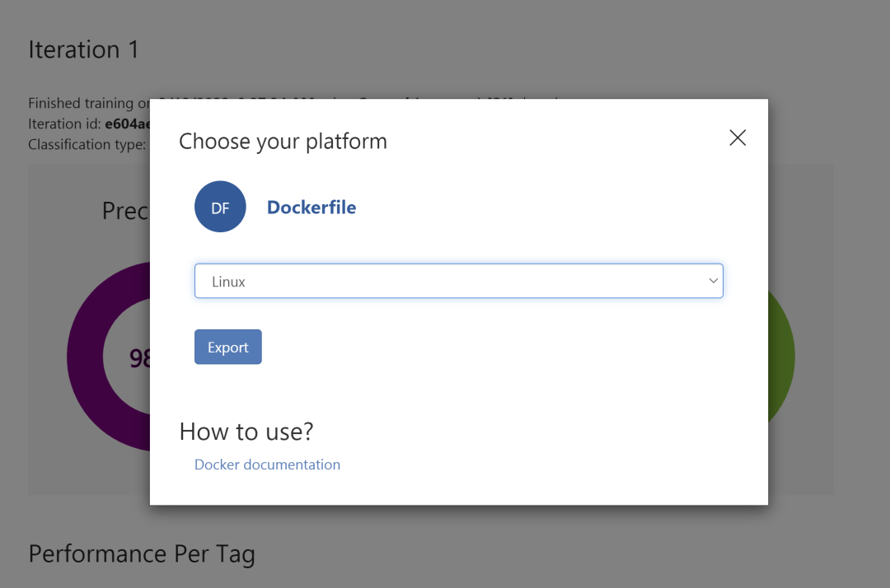Image resolution: width=890 pixels, height=588 pixels.
Task: Click the Classification type label
Action: click(87, 144)
